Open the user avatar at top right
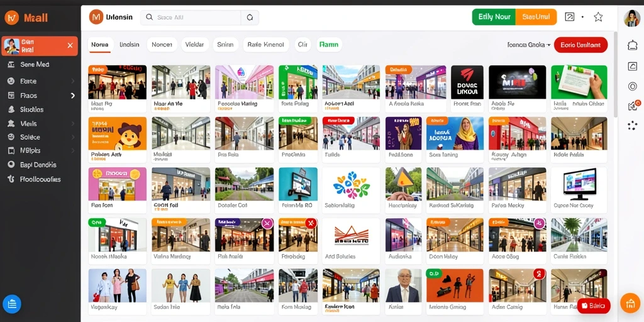 pyautogui.click(x=631, y=18)
